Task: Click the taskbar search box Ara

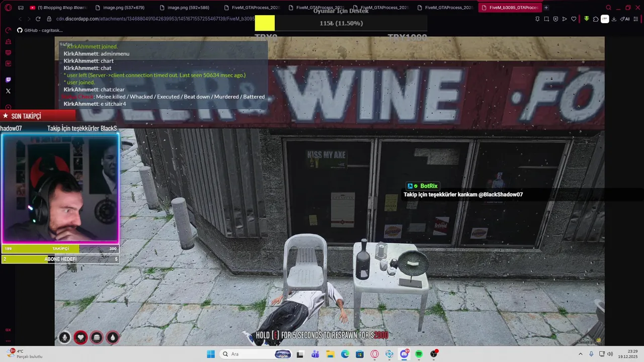Action: tap(257, 354)
